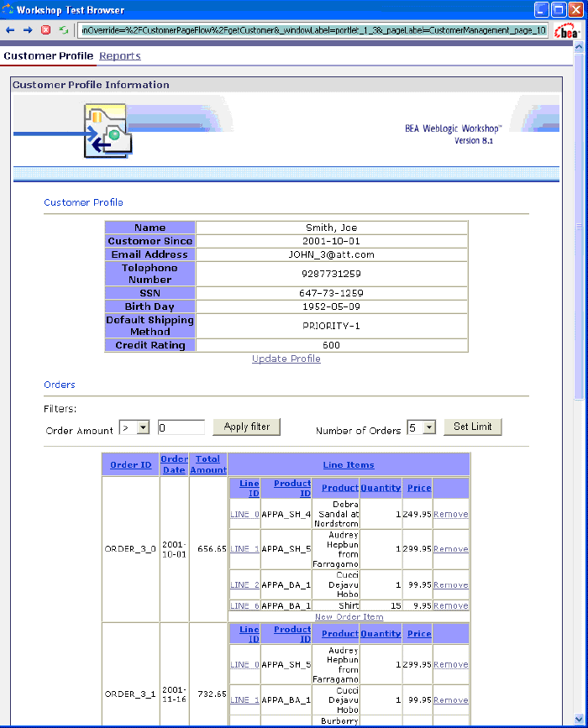Open the Number of Orders dropdown
Viewport: 588px width, 728px height.
click(x=422, y=427)
